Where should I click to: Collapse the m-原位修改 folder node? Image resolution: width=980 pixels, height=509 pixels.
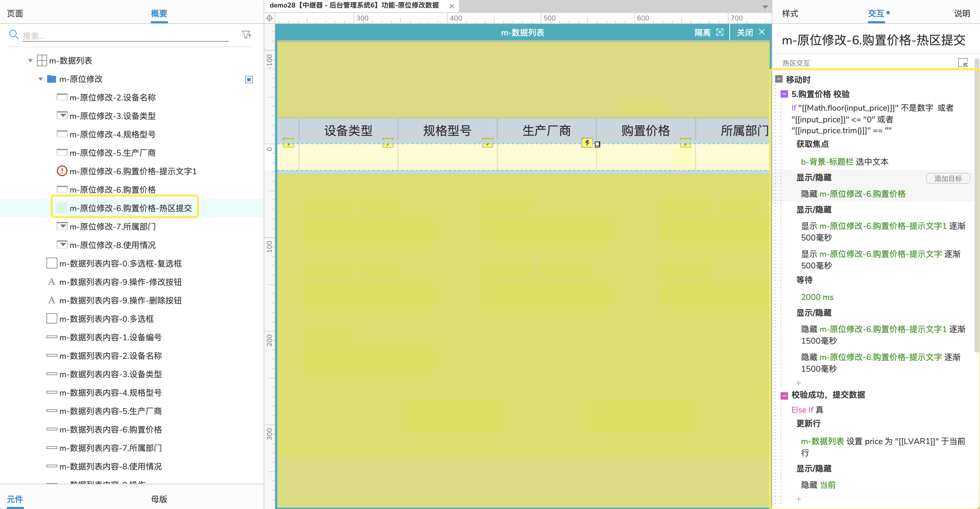click(x=40, y=79)
